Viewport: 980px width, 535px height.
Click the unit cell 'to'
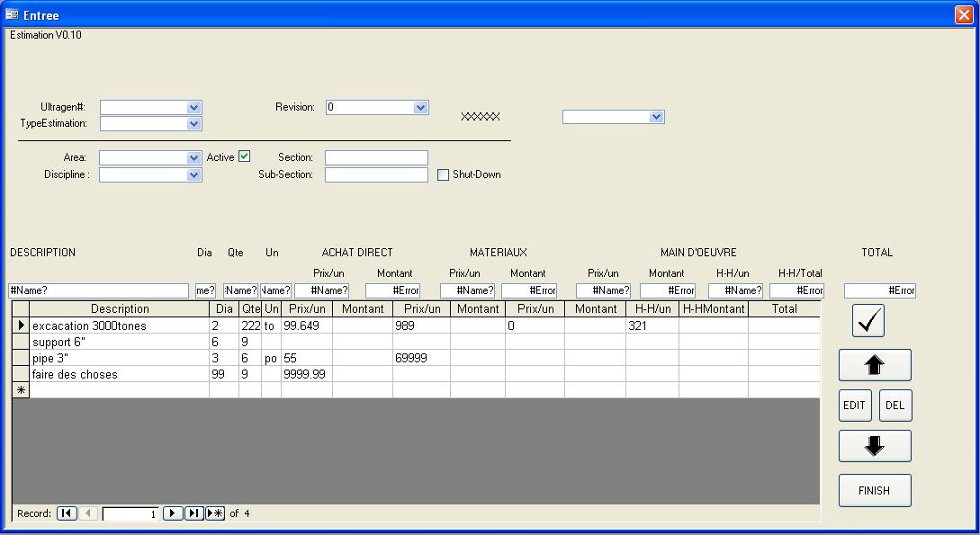pyautogui.click(x=269, y=325)
